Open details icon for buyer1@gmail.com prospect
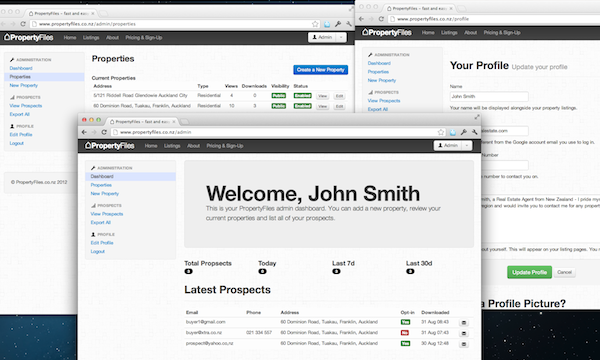The image size is (600, 360). tap(464, 323)
